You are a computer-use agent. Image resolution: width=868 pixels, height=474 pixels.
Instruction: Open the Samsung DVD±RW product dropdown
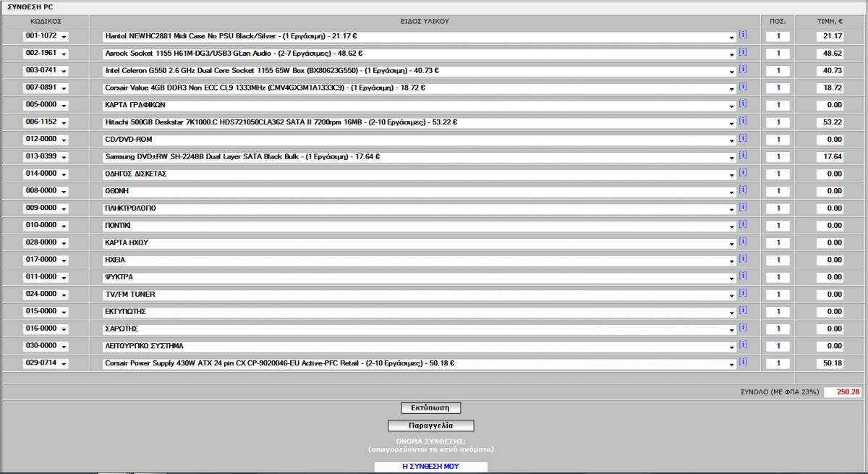click(420, 156)
